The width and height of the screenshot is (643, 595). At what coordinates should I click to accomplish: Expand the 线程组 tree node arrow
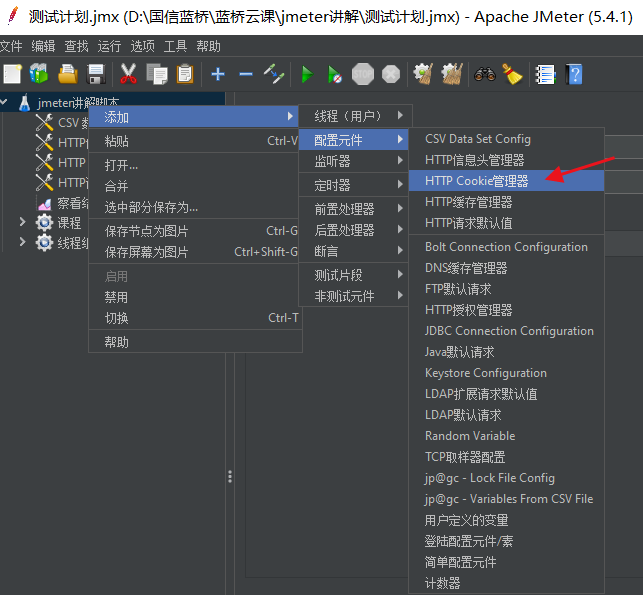pyautogui.click(x=23, y=242)
